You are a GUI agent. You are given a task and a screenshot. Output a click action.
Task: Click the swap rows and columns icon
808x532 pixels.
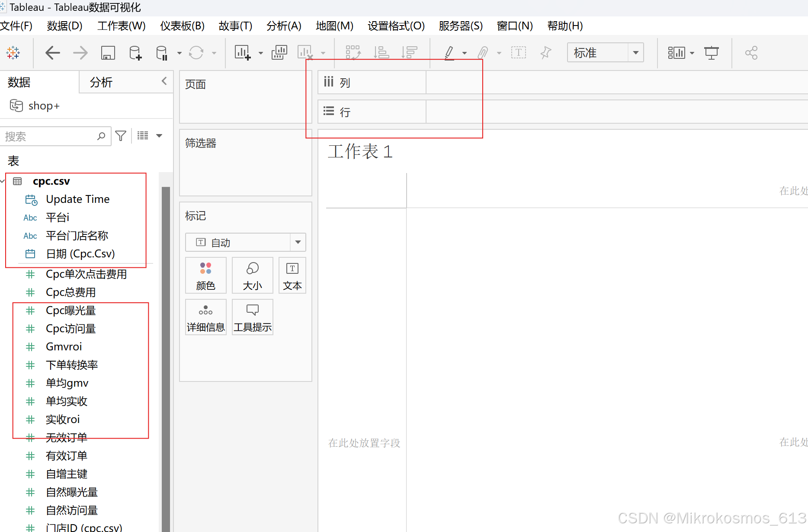click(353, 53)
